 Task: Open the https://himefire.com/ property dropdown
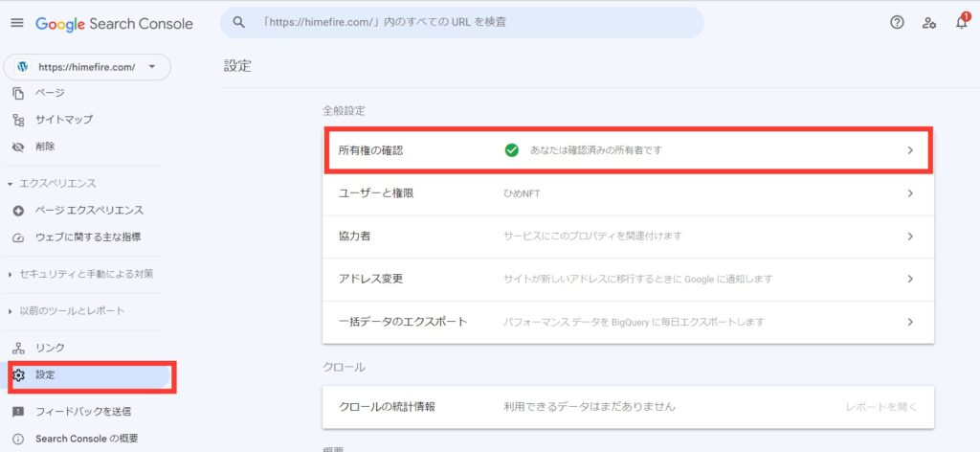pyautogui.click(x=87, y=67)
